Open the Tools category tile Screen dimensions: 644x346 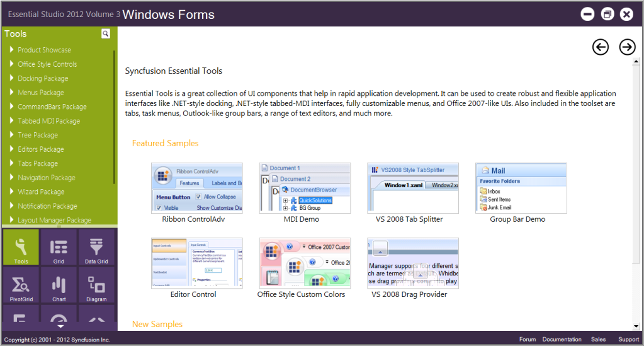[21, 247]
